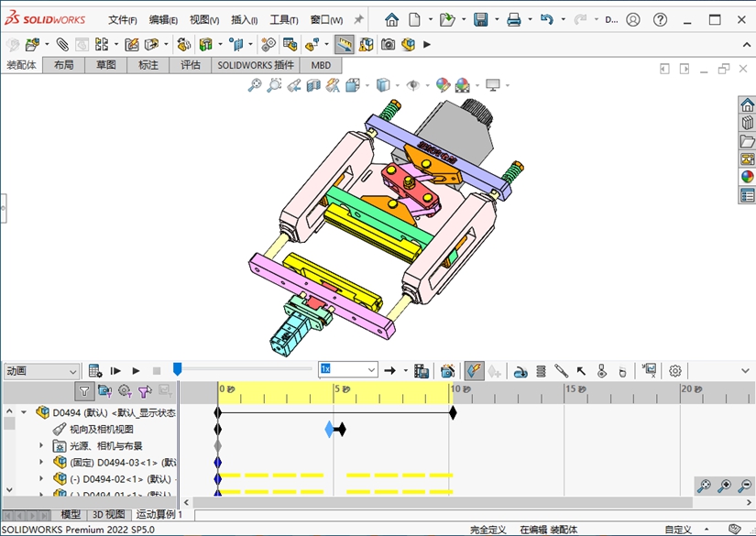The height and width of the screenshot is (536, 756).
Task: Activate the Section View tool
Action: click(x=313, y=85)
